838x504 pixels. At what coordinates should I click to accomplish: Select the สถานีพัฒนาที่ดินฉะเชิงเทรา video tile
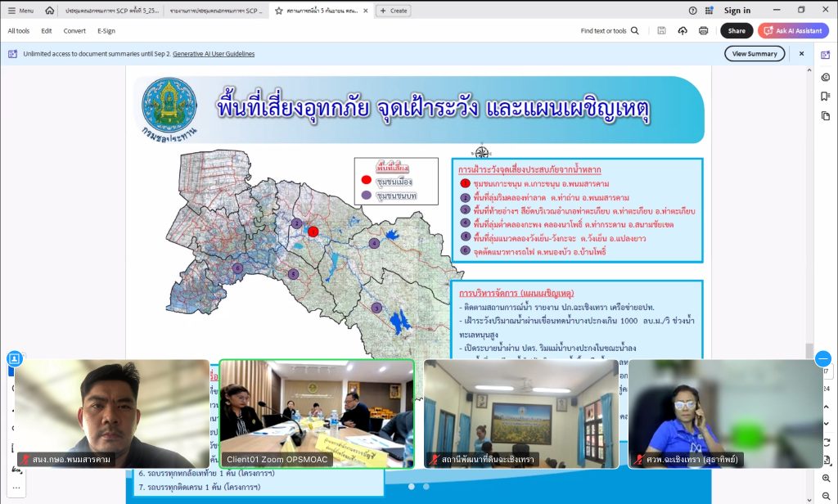point(521,414)
